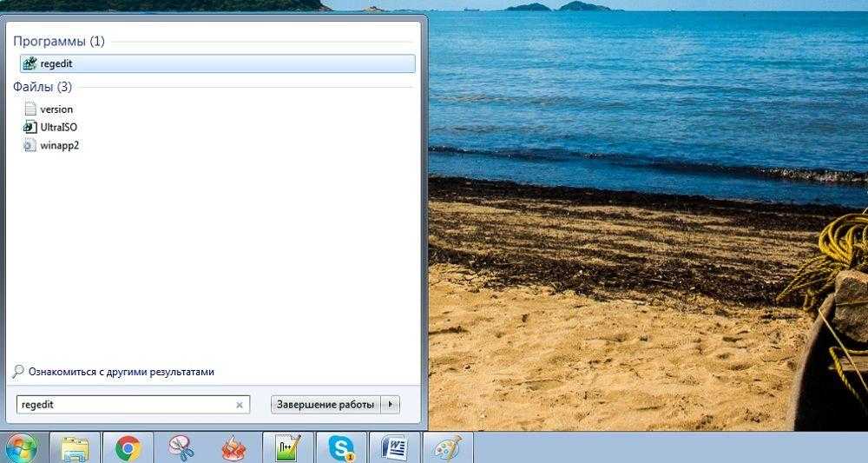Click Ознакомиться с другими результатами link
868x463 pixels.
[x=121, y=372]
